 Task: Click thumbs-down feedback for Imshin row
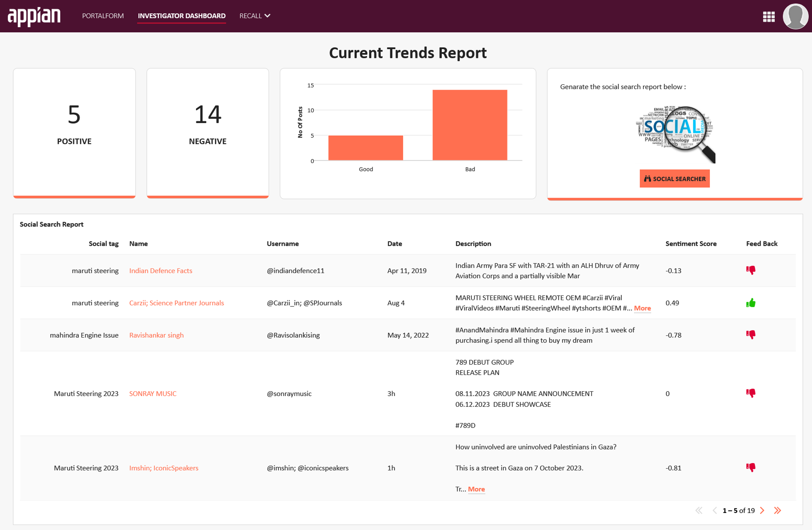(x=751, y=468)
